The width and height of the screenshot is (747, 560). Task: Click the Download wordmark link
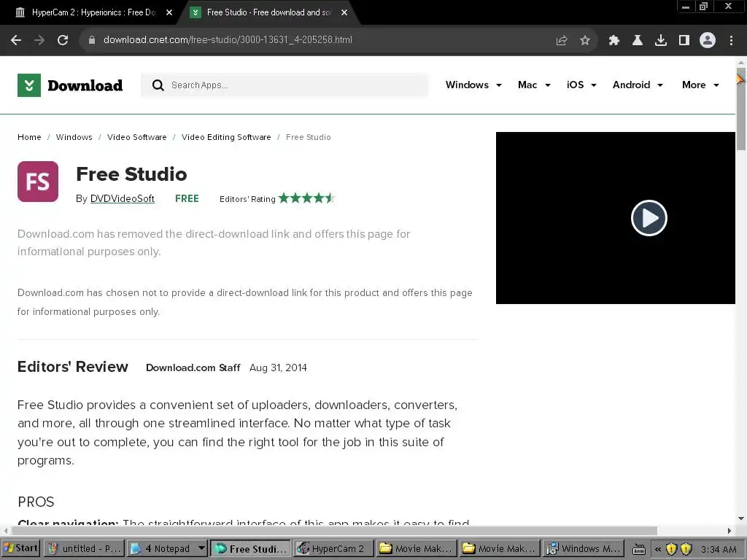(x=85, y=85)
